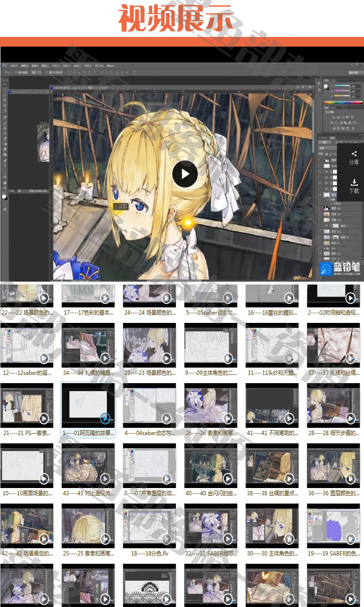Viewport: 364px width, 607px height.
Task: Play video 21----21 PS—套索
Action: 44,418
